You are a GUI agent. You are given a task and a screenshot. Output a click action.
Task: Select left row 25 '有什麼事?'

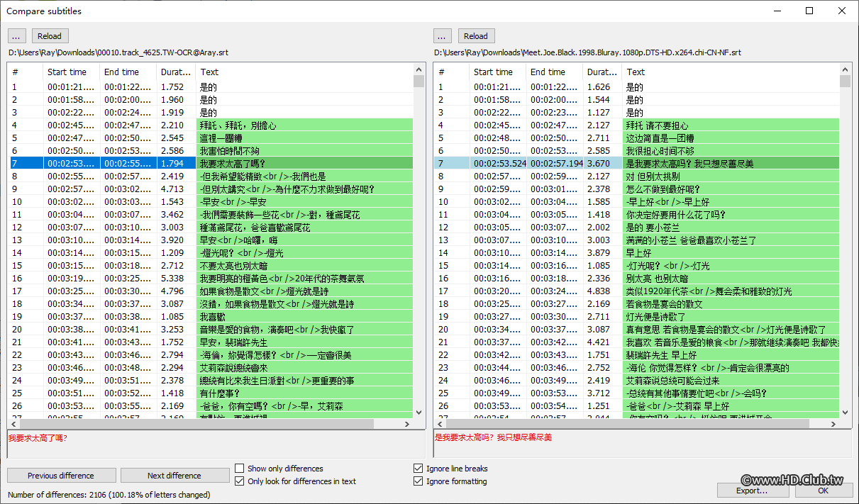click(x=210, y=393)
